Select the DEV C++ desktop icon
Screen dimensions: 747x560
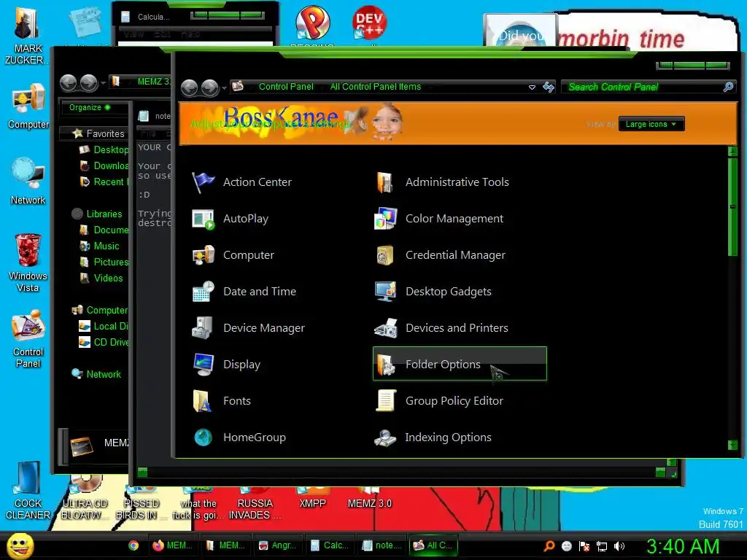pos(369,23)
